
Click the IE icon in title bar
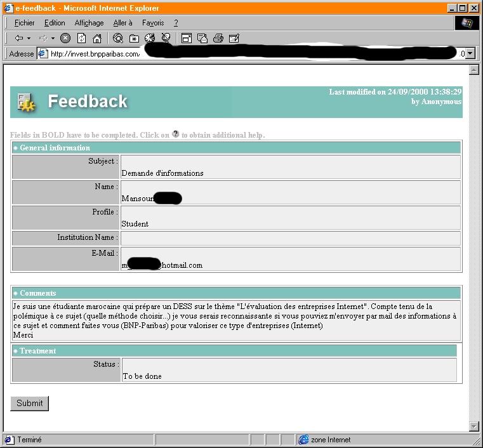[8, 8]
